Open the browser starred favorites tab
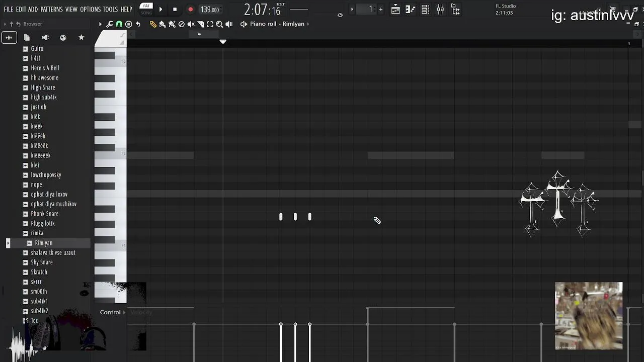This screenshot has height=362, width=644. tap(81, 38)
